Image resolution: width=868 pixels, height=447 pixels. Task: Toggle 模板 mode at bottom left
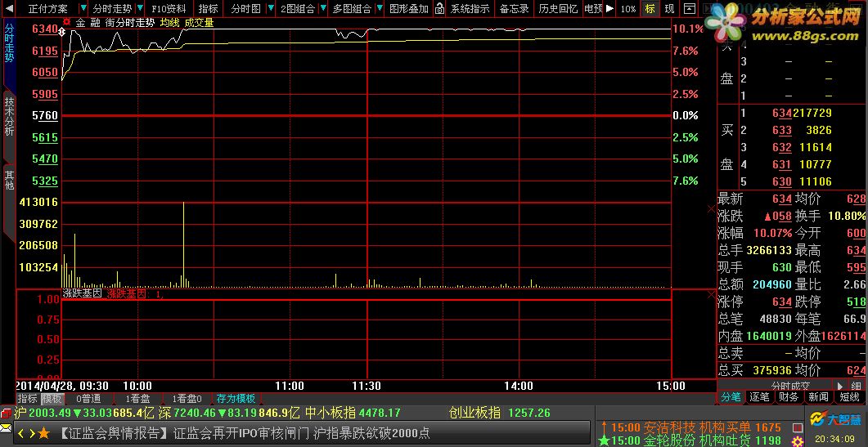click(52, 398)
